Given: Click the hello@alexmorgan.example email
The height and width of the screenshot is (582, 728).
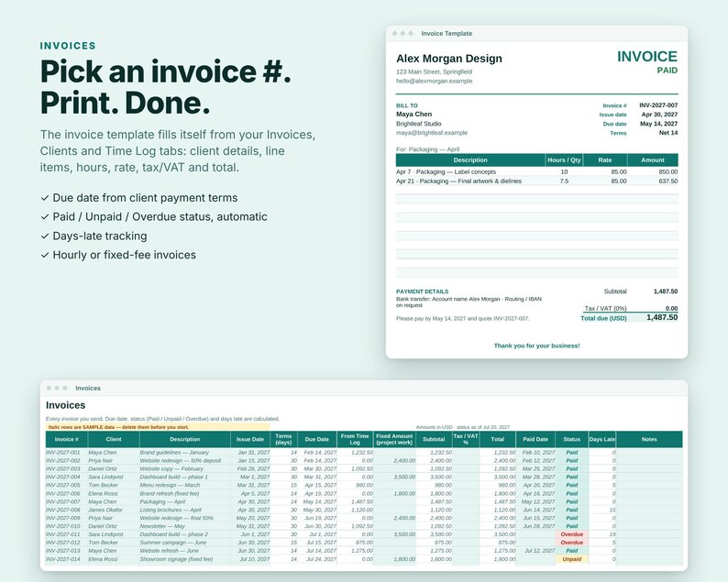Looking at the screenshot, I should (x=434, y=81).
